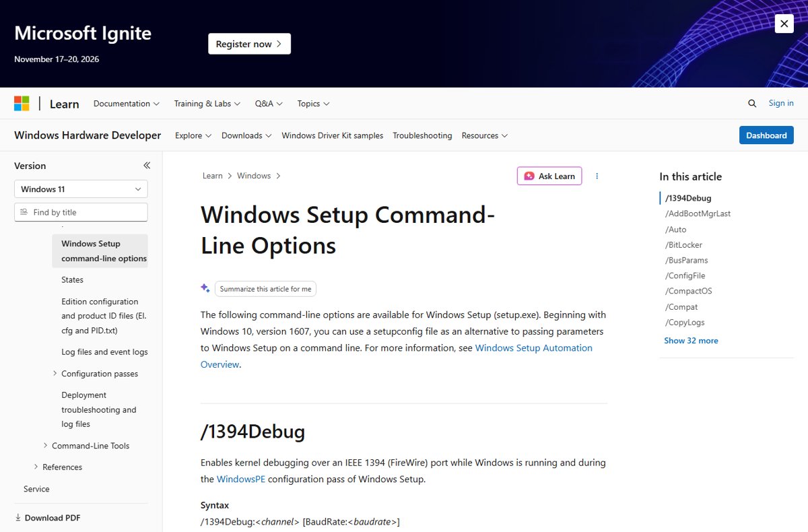808x532 pixels.
Task: Click Windows Hardware Developer title
Action: (88, 135)
